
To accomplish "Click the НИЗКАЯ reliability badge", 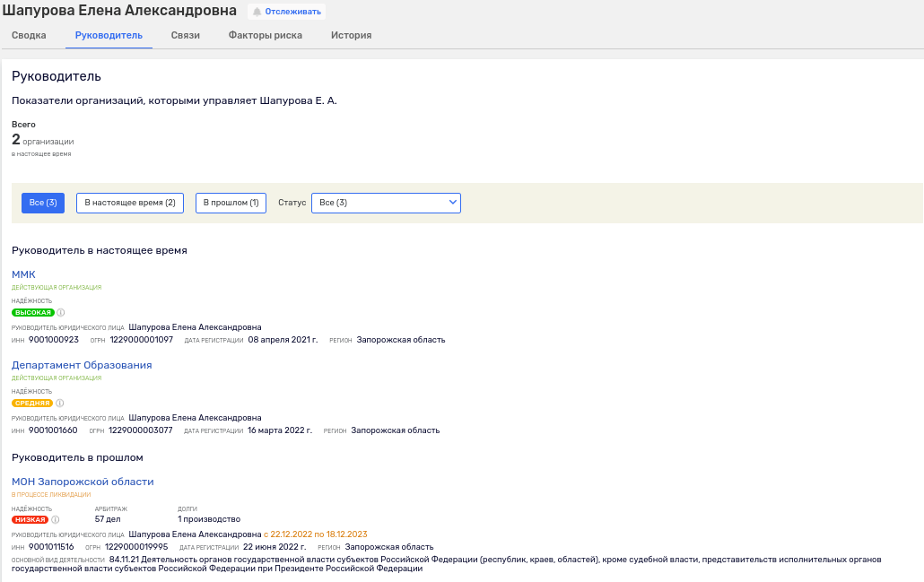I will click(31, 519).
